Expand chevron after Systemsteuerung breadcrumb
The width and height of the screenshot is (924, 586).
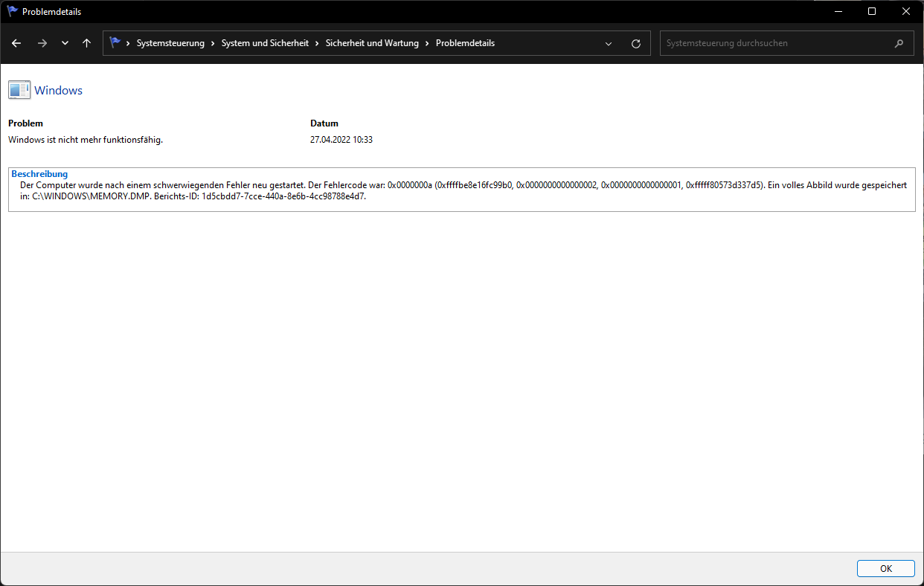213,43
